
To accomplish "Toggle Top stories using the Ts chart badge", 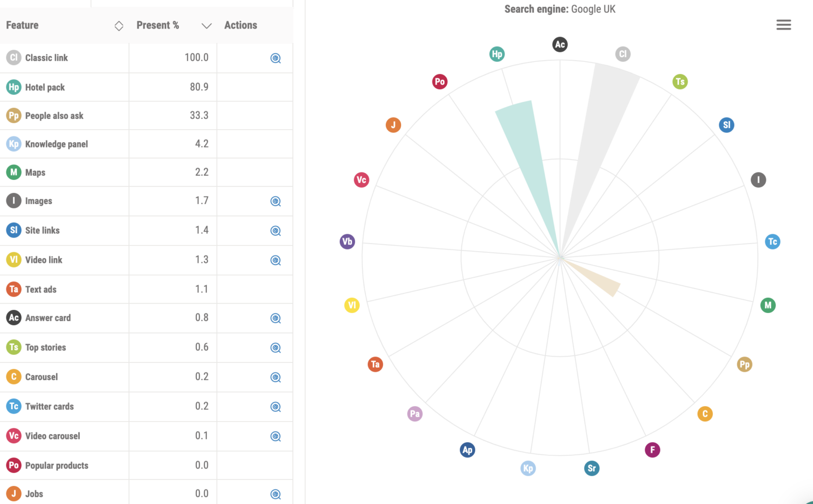I will click(680, 81).
